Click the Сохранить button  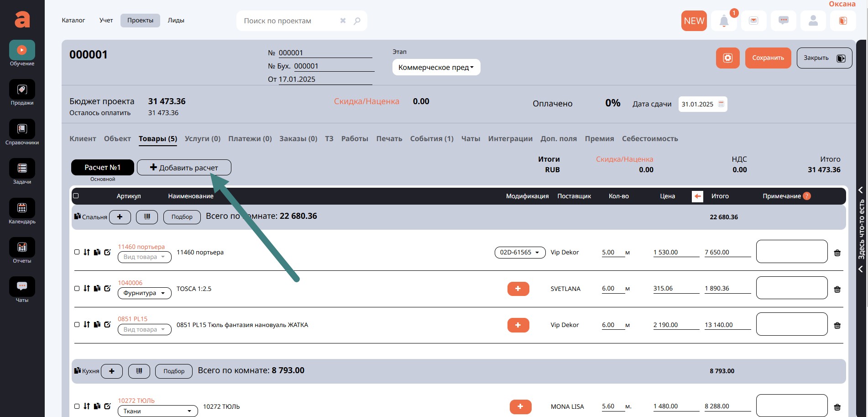[x=768, y=58]
